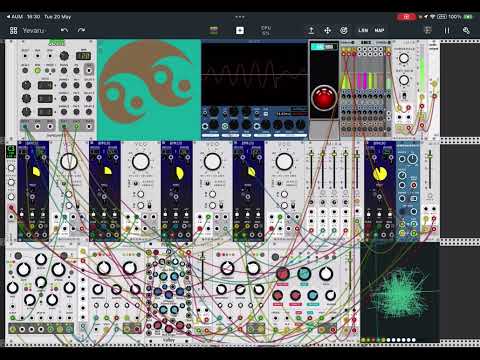
Task: Open the module rack browser icon
Action: click(214, 30)
